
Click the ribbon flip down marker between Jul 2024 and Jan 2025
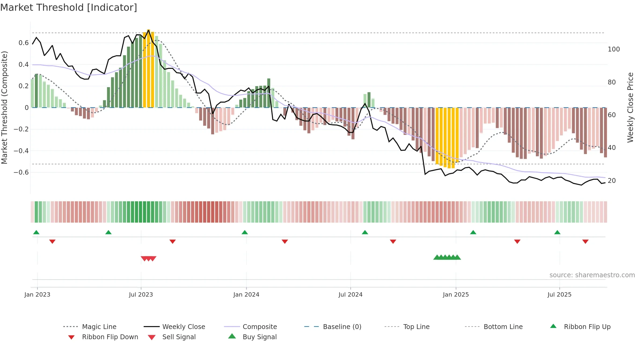pyautogui.click(x=393, y=242)
